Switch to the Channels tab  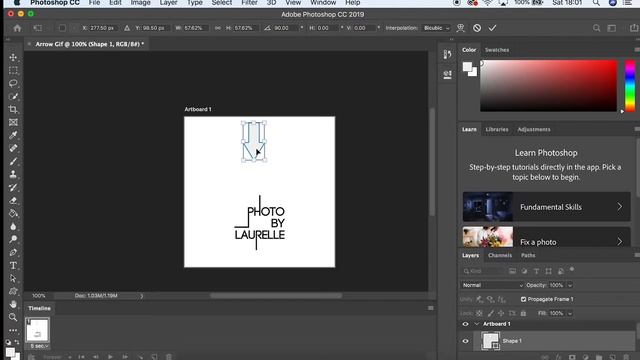coord(500,256)
